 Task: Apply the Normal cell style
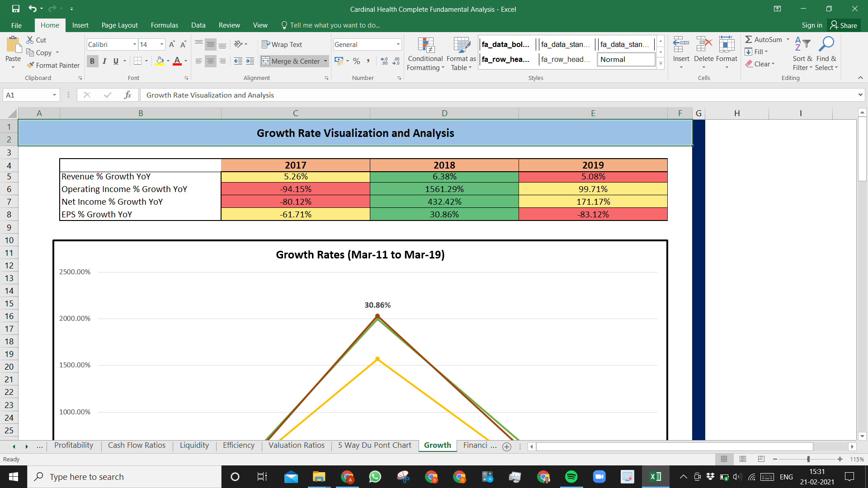pos(626,60)
